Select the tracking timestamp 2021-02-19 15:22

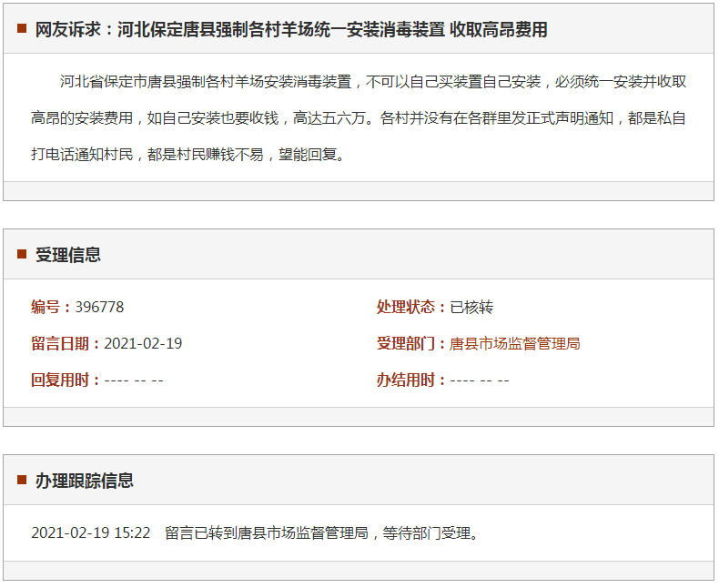(x=90, y=532)
